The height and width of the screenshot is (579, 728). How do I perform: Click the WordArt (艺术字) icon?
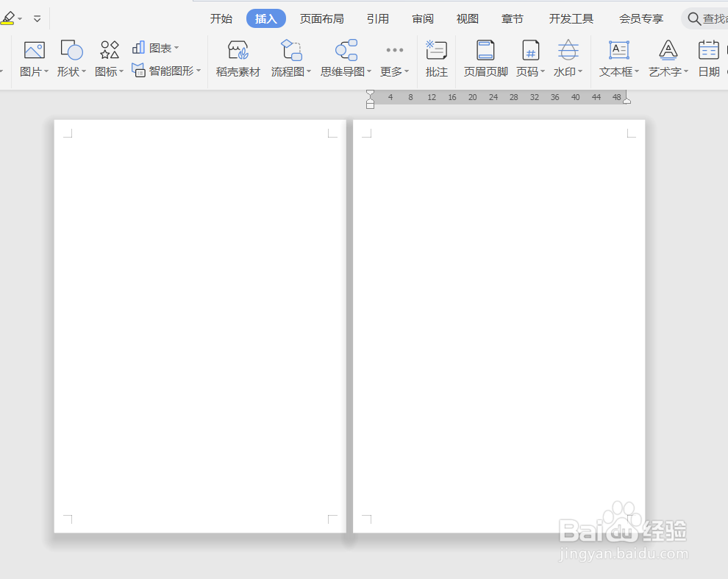click(668, 50)
